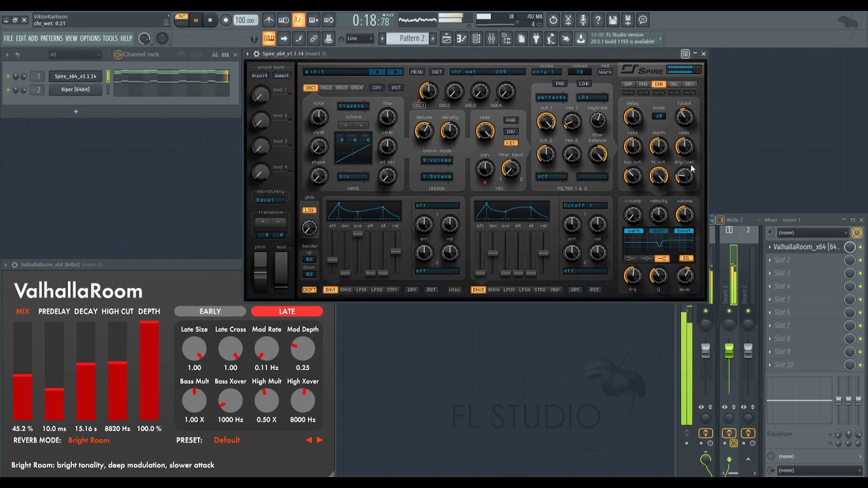Viewport: 868px width, 488px height.
Task: Open the metronome toggle in FL Studio toolbar
Action: (269, 20)
